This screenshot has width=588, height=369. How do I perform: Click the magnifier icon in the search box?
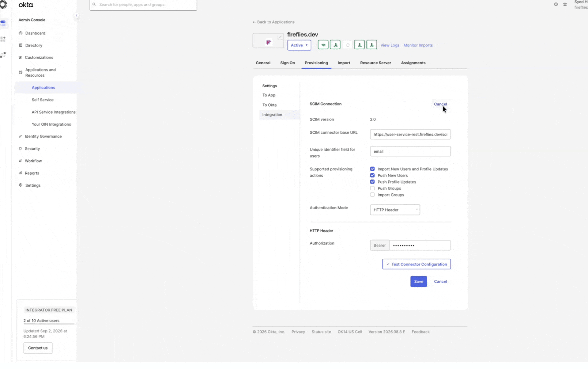94,5
